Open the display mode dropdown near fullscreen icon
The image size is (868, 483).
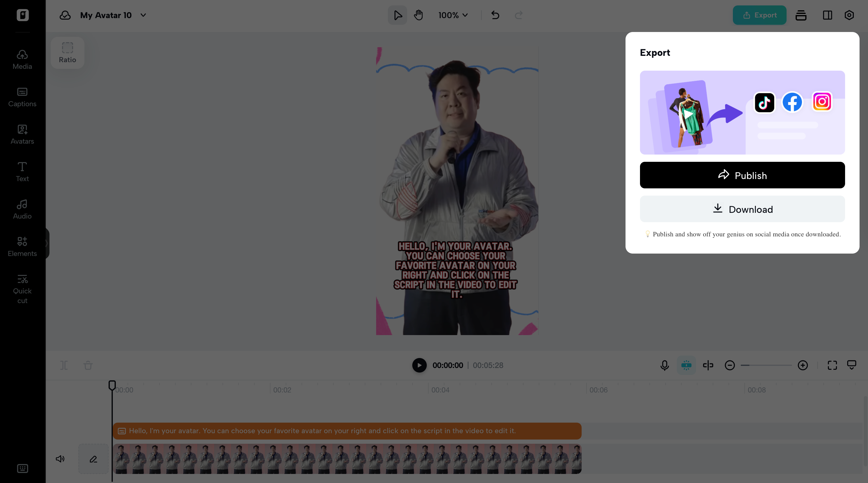point(851,365)
